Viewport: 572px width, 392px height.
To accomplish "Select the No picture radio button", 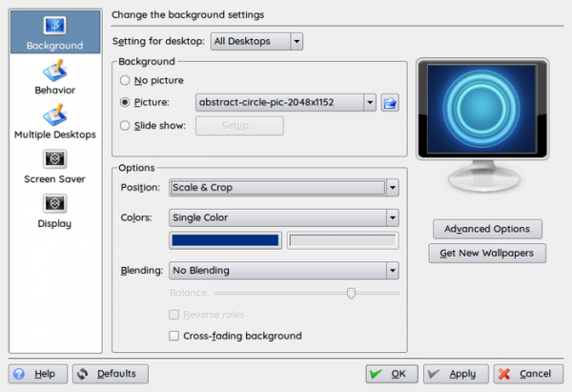I will [x=124, y=80].
